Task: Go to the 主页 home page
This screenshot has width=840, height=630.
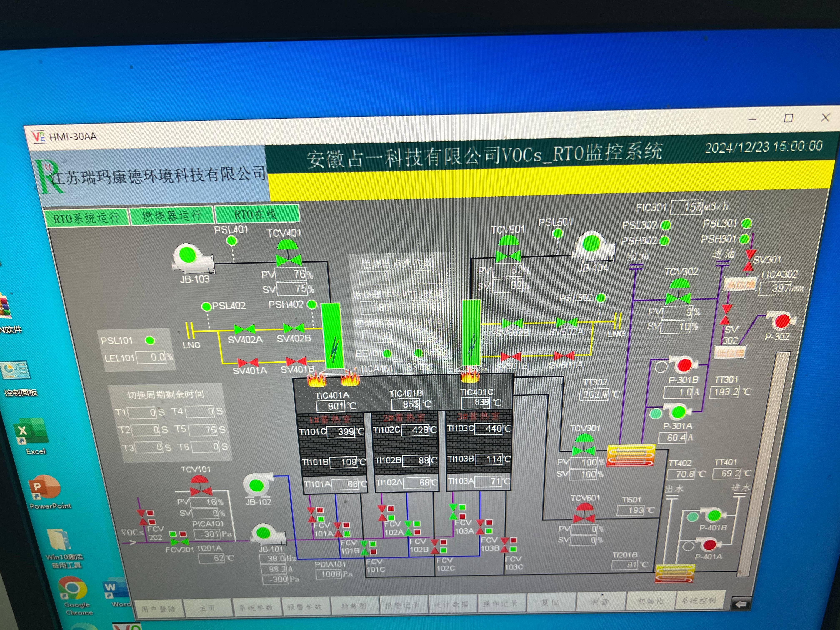Action: [207, 608]
